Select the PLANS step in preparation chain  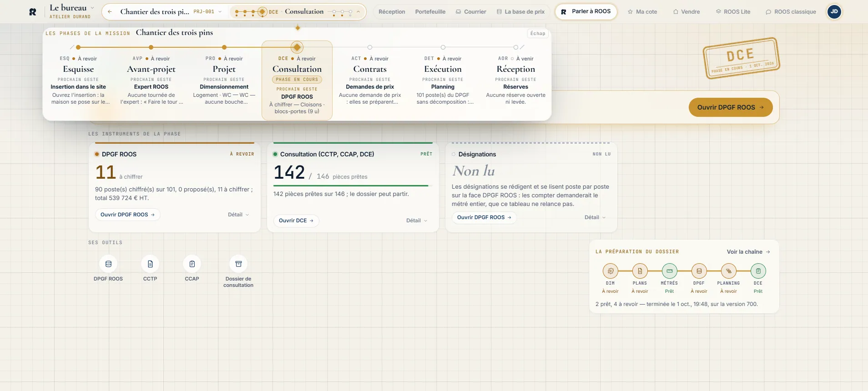click(640, 271)
